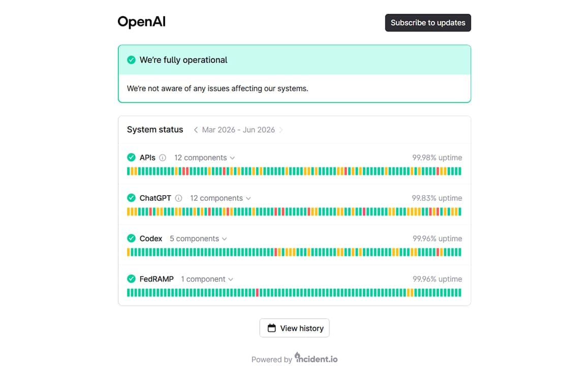
Task: Expand FedRAMP 1 component dropdown
Action: [207, 280]
